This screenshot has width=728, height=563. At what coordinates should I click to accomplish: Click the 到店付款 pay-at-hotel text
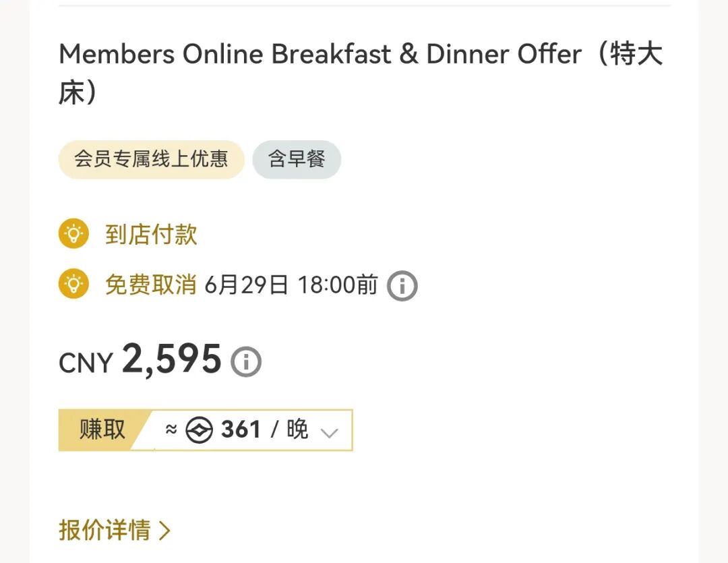point(151,235)
